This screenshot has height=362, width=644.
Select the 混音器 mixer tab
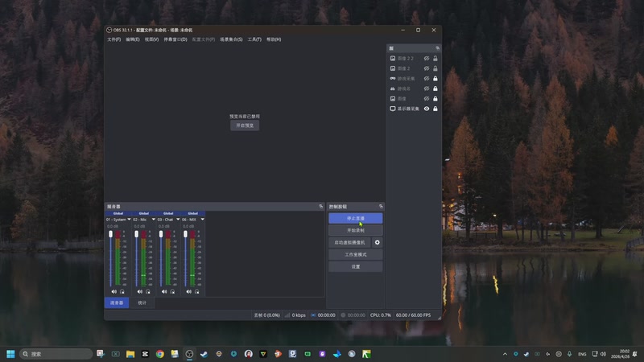[117, 303]
